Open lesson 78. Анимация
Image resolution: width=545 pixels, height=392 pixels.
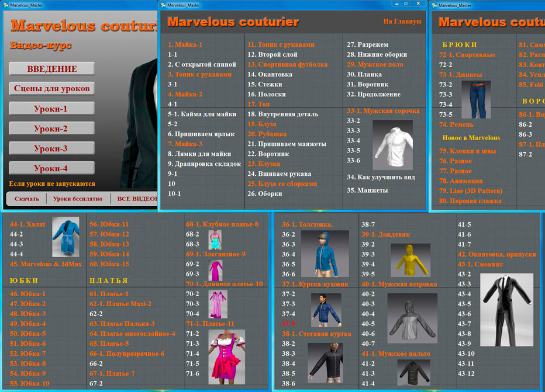click(461, 181)
